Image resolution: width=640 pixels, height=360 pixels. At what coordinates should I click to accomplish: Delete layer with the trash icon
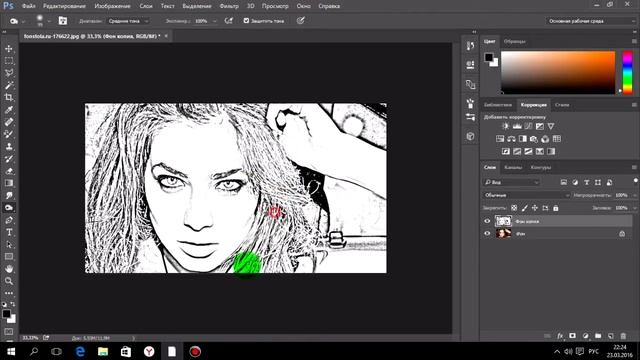pos(623,336)
